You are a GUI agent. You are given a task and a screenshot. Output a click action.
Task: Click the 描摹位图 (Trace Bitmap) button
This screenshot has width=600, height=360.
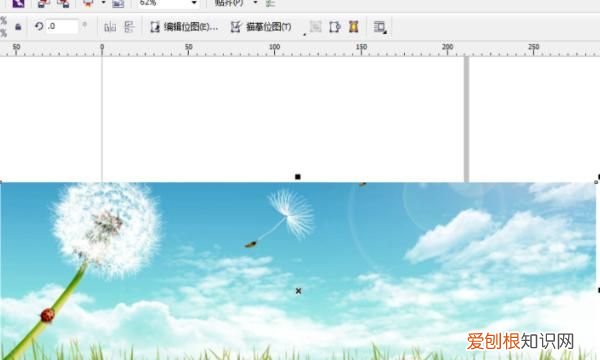point(261,27)
